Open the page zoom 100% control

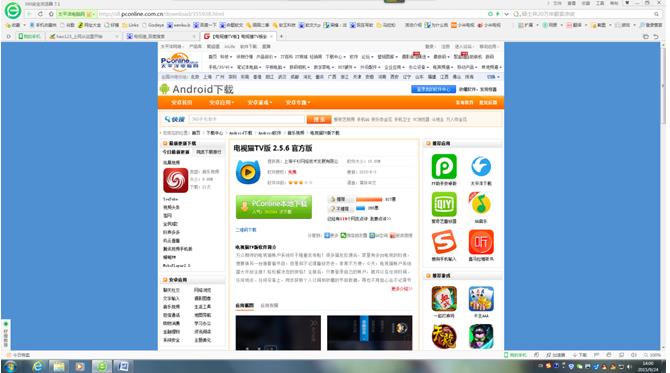(652, 355)
